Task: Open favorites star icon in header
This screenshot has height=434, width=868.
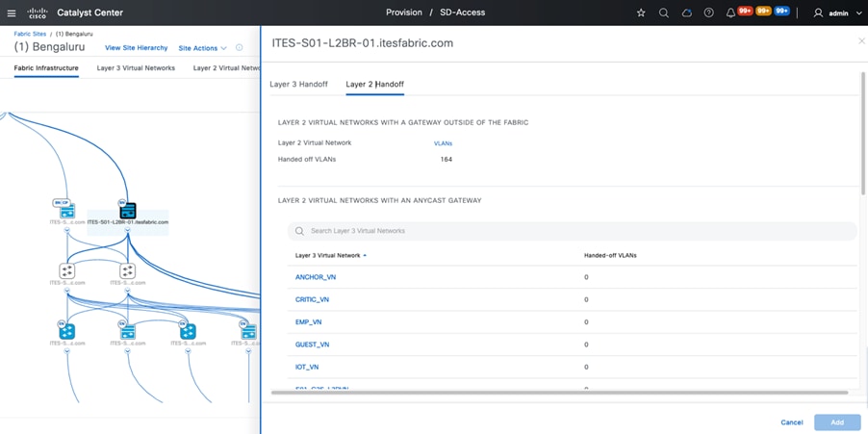Action: 641,13
